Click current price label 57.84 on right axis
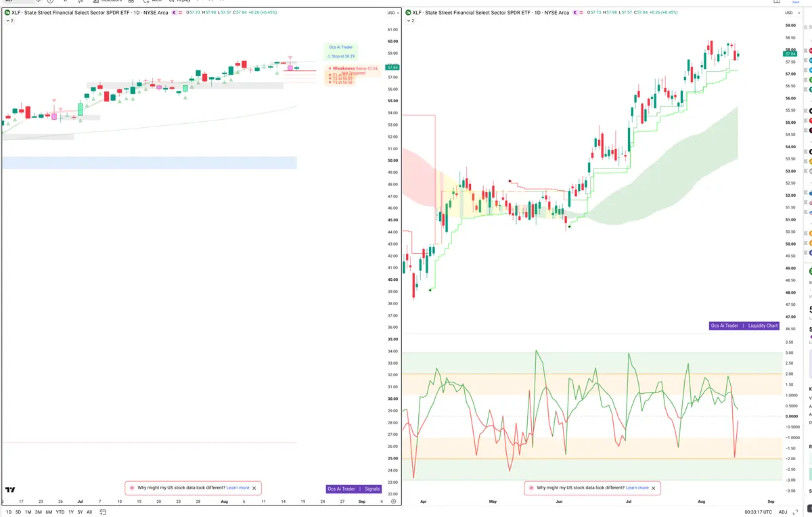The height and width of the screenshot is (517, 812). (x=790, y=55)
